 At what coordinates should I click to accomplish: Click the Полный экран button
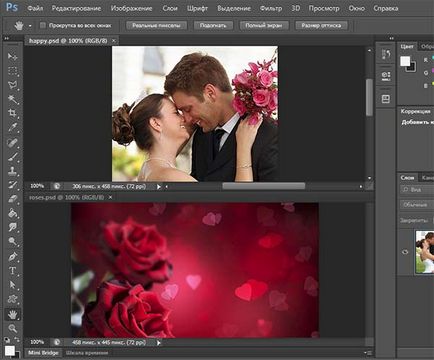[263, 25]
